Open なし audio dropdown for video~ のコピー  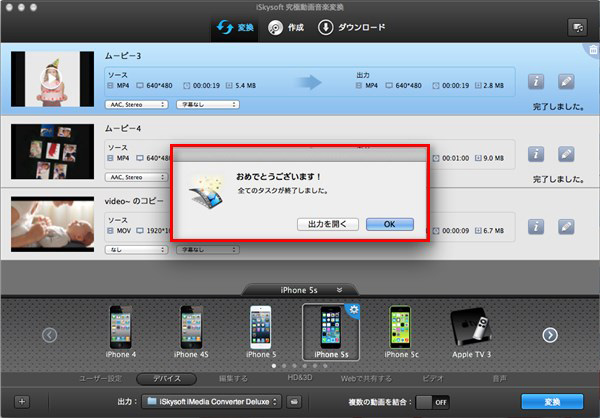(x=137, y=250)
